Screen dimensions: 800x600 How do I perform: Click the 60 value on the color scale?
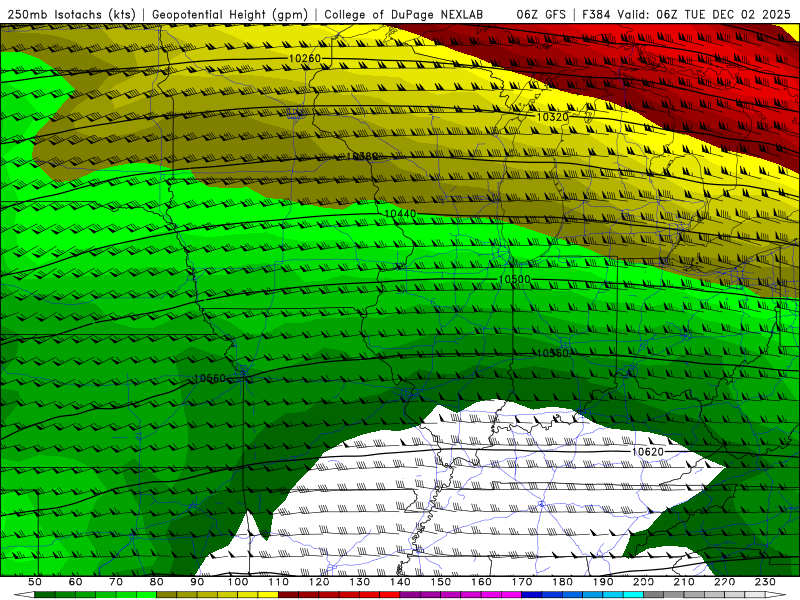pos(75,582)
